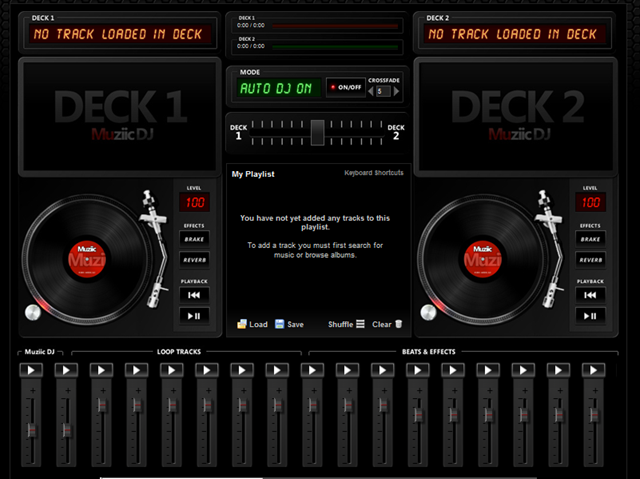Click the Deck 2 turntable vinyl record
This screenshot has height=479, width=640.
[x=482, y=259]
